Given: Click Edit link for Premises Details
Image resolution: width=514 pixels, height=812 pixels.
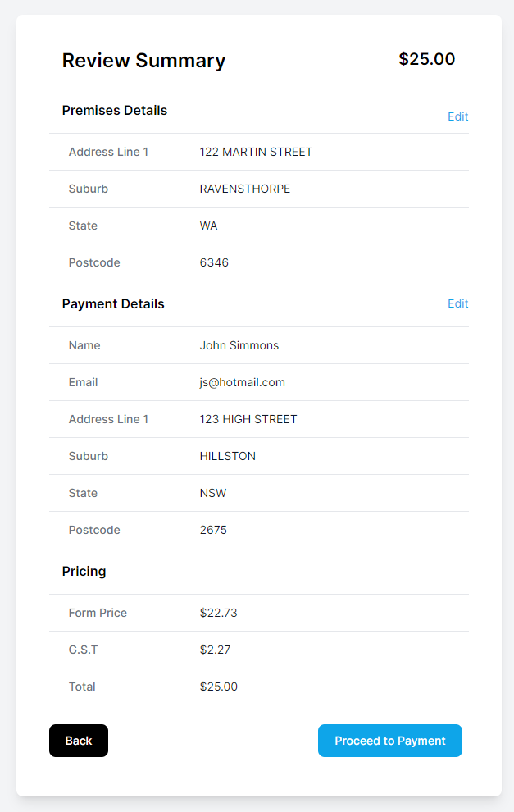Looking at the screenshot, I should point(457,116).
